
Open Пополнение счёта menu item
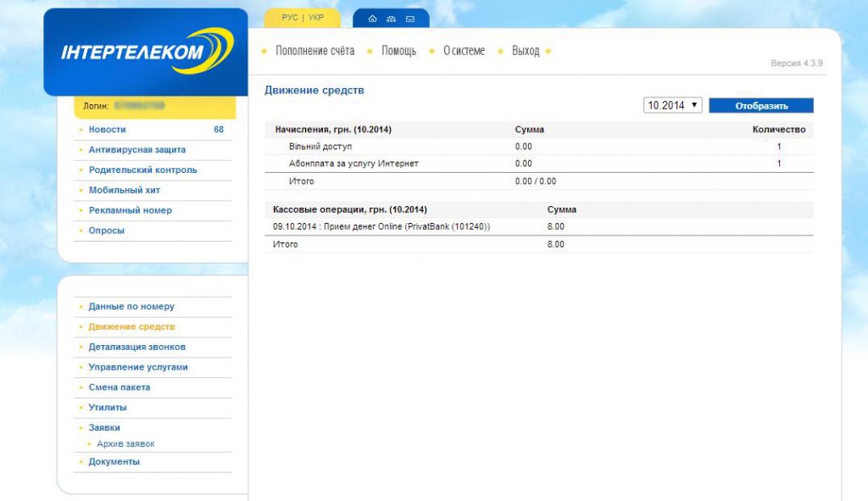tap(314, 51)
